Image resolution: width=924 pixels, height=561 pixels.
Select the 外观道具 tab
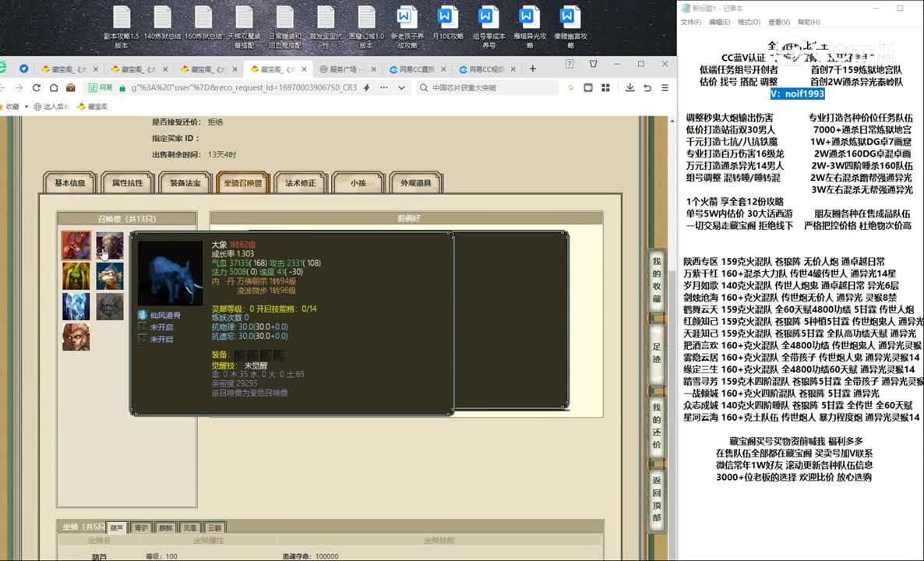click(x=415, y=182)
